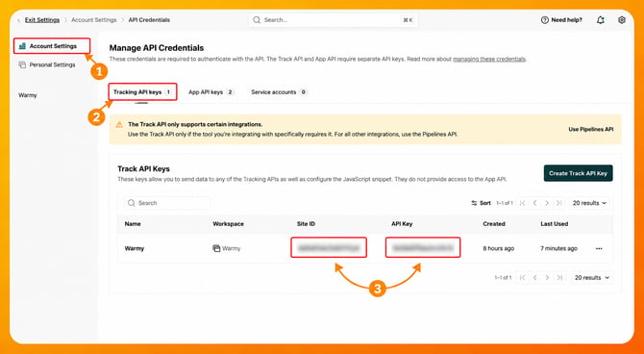Screen dimensions: 644x354
Task: Go to previous page in top pagination
Action: [534, 203]
